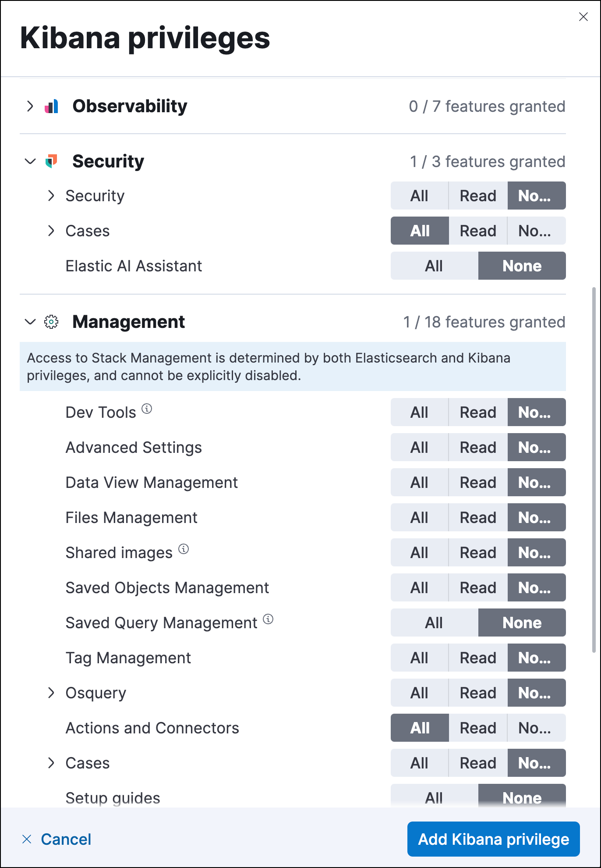
Task: Select All for Advanced Settings
Action: click(x=419, y=447)
